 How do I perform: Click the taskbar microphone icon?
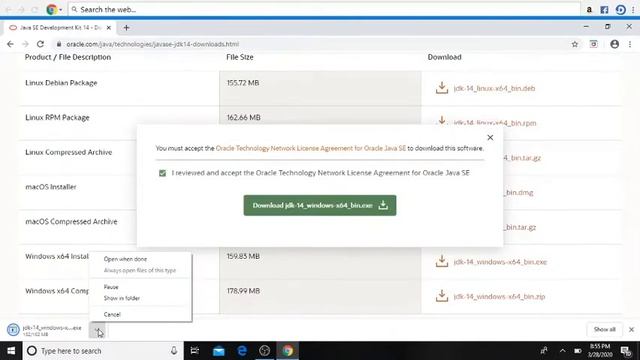174,351
